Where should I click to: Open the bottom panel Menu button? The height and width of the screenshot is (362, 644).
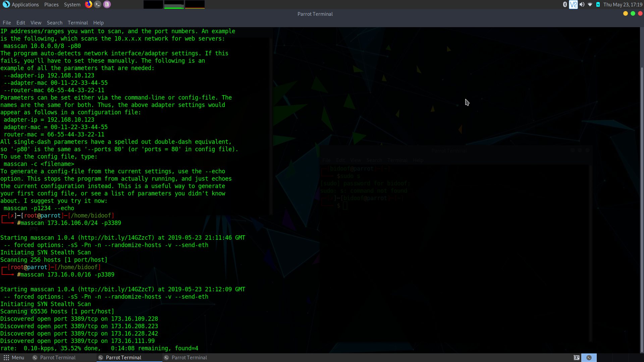click(x=14, y=358)
